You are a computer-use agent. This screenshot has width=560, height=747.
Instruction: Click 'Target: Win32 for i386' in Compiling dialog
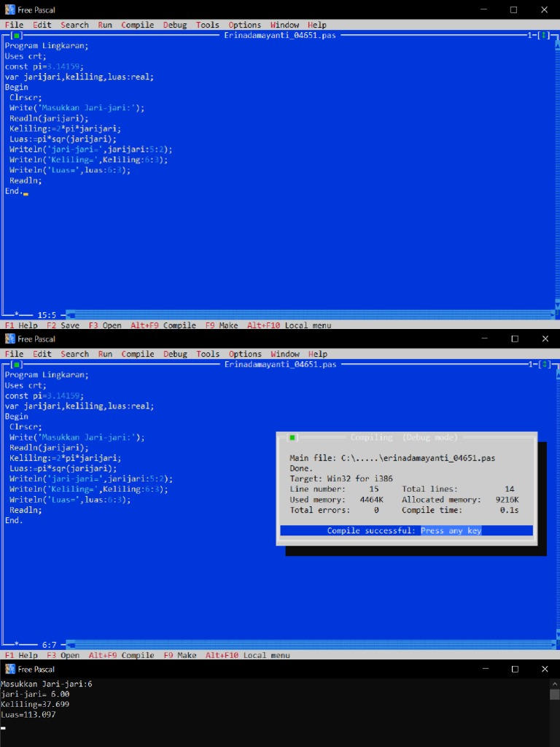[x=341, y=479]
